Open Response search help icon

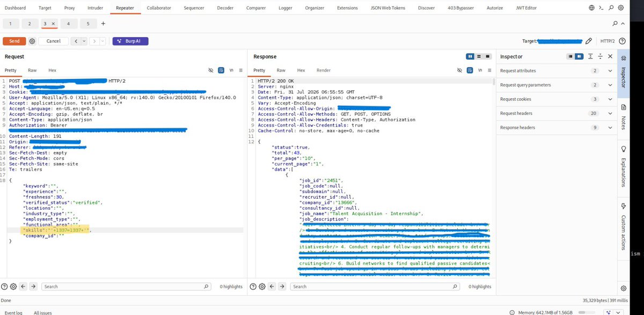[x=253, y=287]
